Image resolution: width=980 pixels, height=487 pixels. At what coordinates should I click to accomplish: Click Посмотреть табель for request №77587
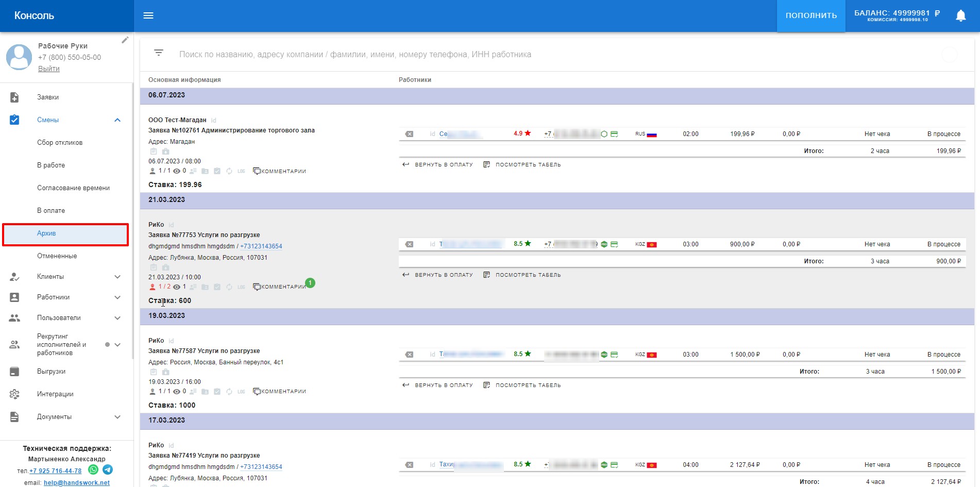click(x=522, y=385)
